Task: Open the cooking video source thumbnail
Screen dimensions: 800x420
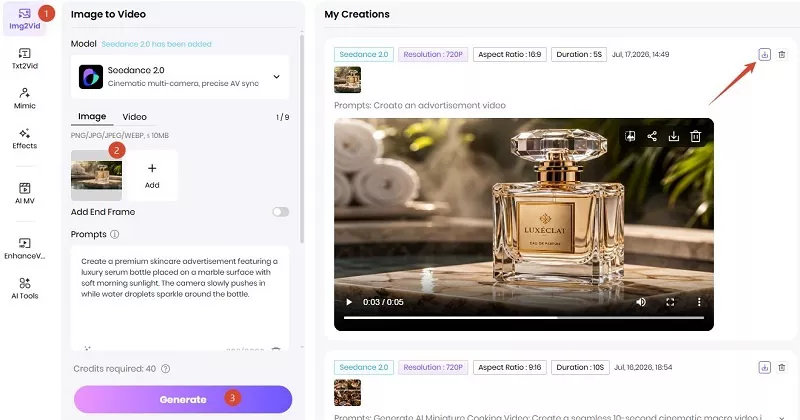Action: tap(347, 392)
